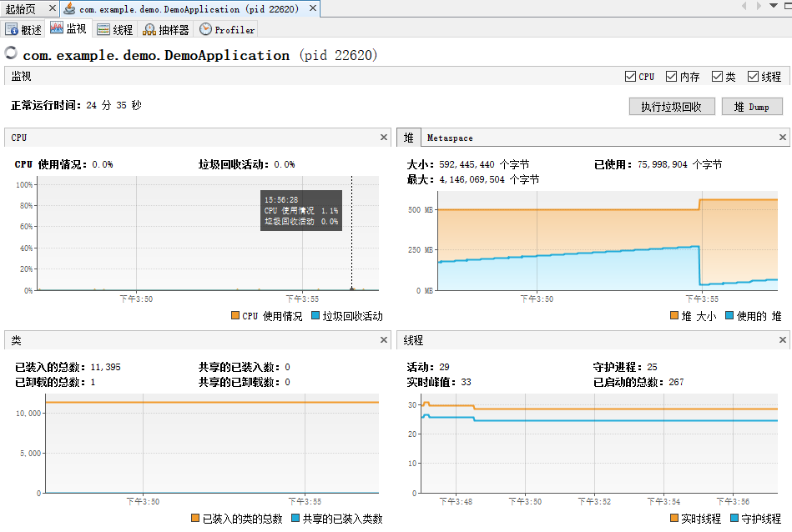Switch to the Metaspace sub-tab
The image size is (792, 532).
click(450, 138)
